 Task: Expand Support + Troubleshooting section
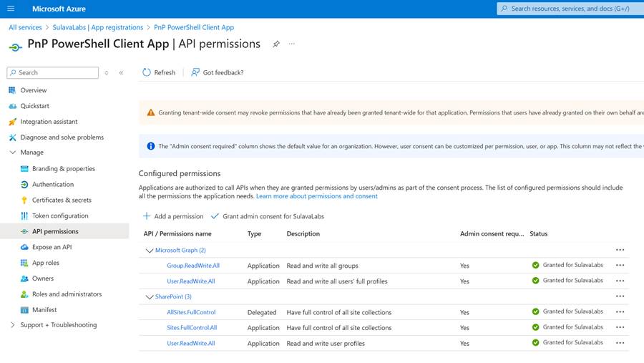pyautogui.click(x=13, y=325)
